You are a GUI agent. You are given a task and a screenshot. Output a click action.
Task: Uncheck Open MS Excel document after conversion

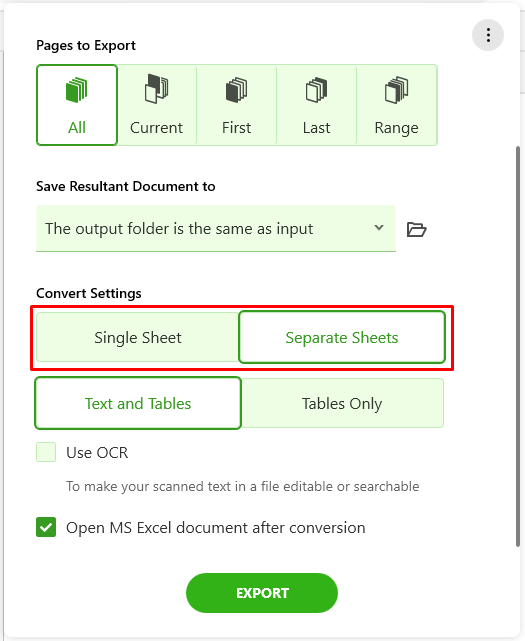pyautogui.click(x=46, y=527)
